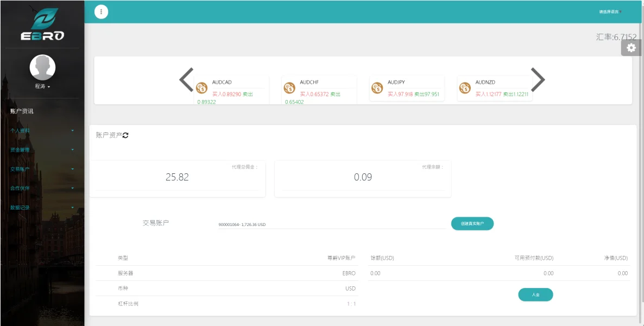Viewport: 644px width, 326px height.
Task: Click the 创建真实账户 button
Action: pos(472,223)
